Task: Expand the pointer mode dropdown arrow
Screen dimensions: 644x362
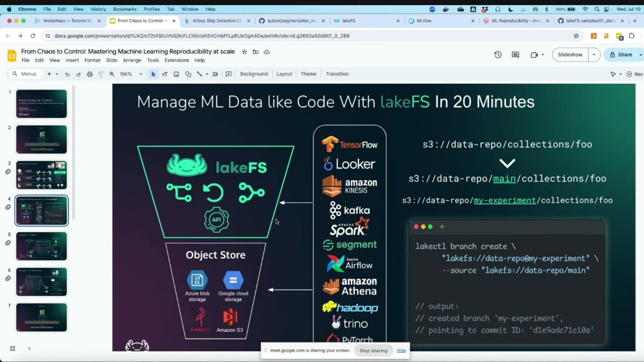Action: pyautogui.click(x=620, y=74)
